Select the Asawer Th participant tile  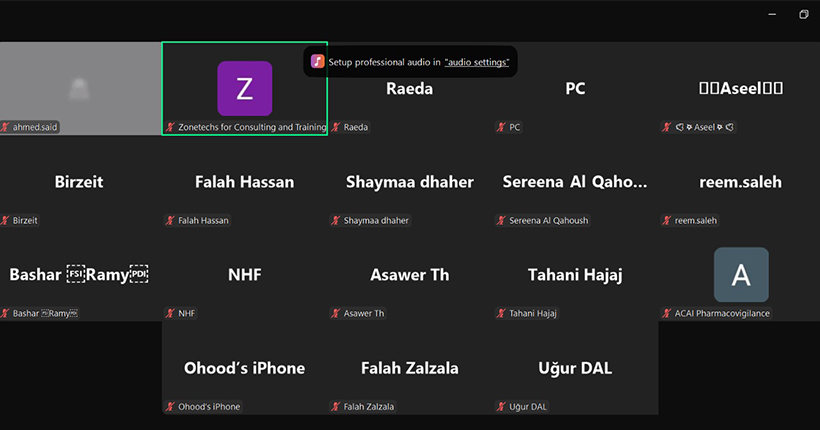point(410,275)
